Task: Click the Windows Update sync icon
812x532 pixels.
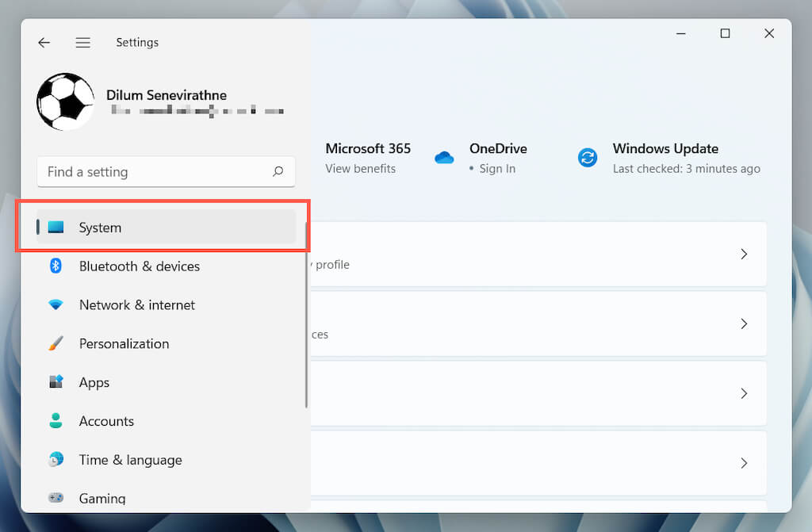Action: 588,158
